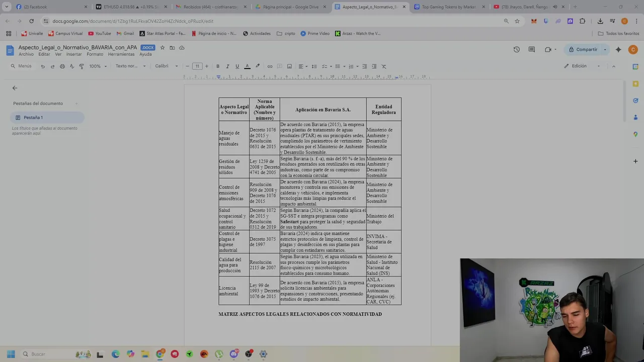The height and width of the screenshot is (362, 644).
Task: Open Todos los favoritos folder
Action: click(618, 34)
